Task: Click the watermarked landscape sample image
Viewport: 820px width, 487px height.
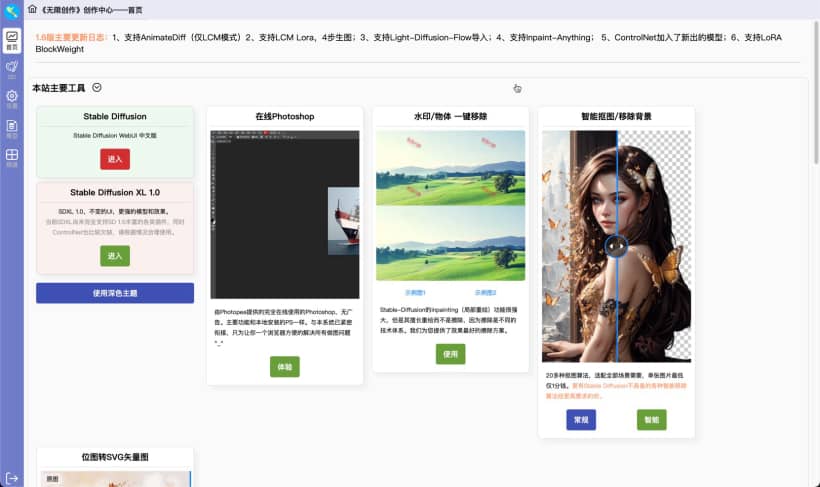Action: [x=450, y=168]
